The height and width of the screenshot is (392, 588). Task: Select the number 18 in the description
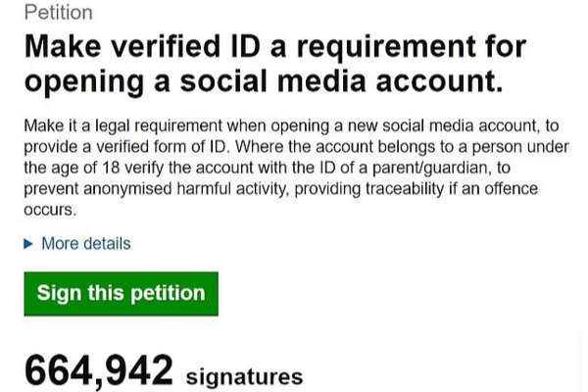pos(111,168)
